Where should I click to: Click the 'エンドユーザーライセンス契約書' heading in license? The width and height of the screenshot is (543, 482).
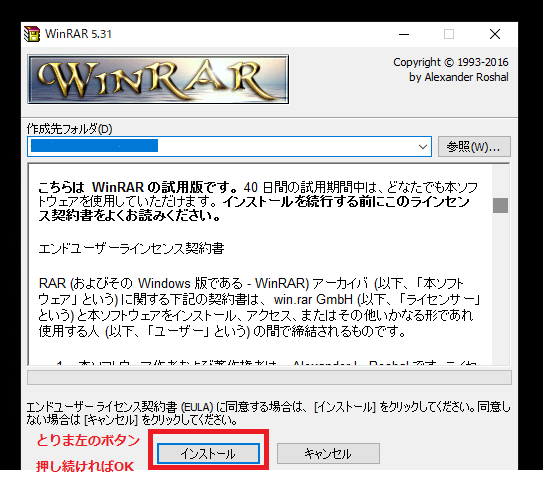(x=131, y=248)
